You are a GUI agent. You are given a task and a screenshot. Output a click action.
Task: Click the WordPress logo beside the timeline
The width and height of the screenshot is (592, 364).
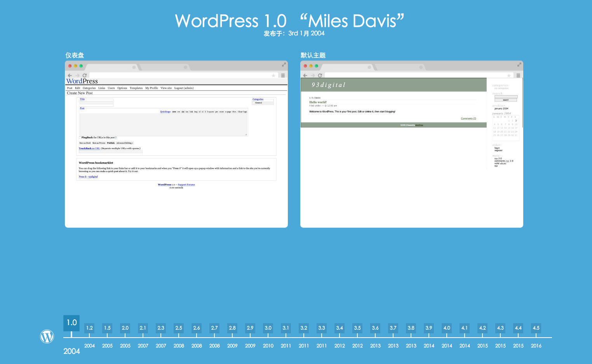point(47,336)
